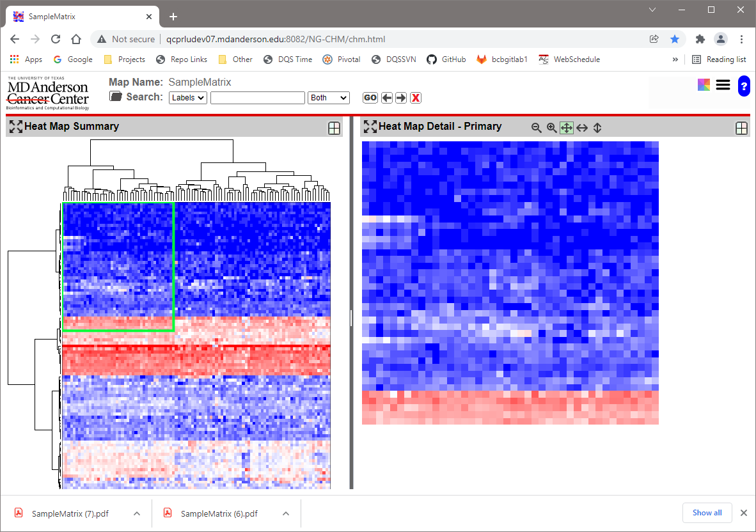Image resolution: width=756 pixels, height=532 pixels.
Task: Enable pan mode in the detail view
Action: [567, 127]
